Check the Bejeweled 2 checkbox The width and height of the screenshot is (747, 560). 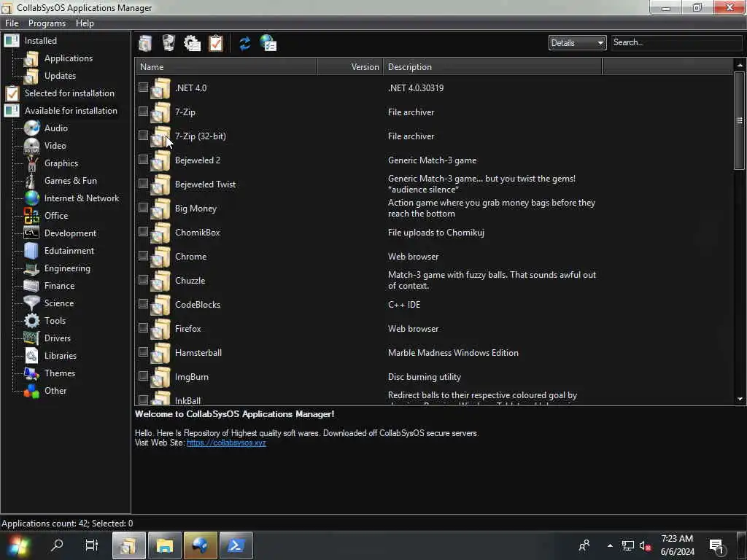(x=143, y=159)
